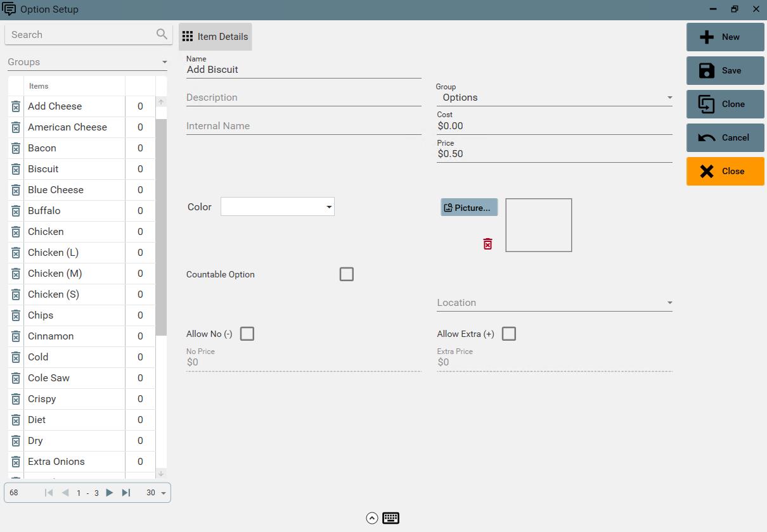Clone the current option
Image resolution: width=767 pixels, height=532 pixels.
pos(725,104)
